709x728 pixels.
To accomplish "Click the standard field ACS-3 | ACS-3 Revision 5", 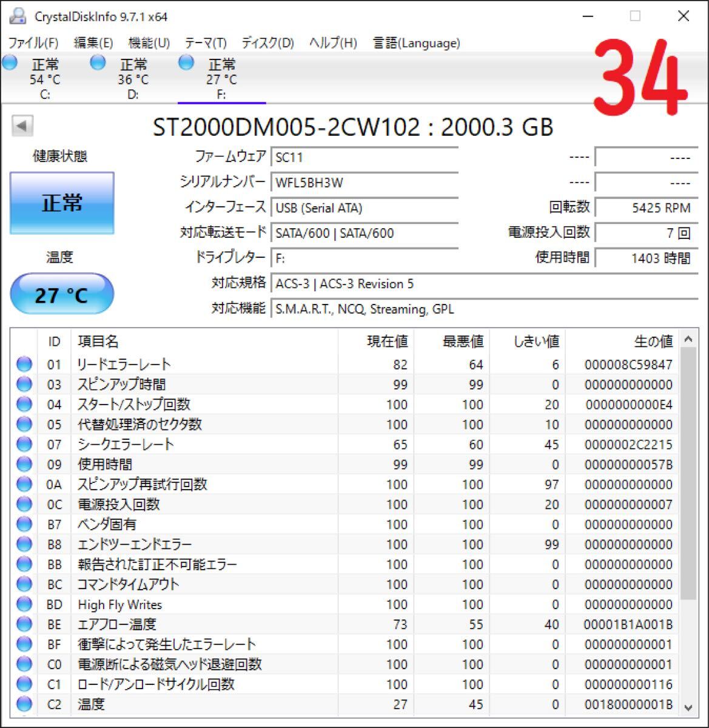I will [484, 284].
